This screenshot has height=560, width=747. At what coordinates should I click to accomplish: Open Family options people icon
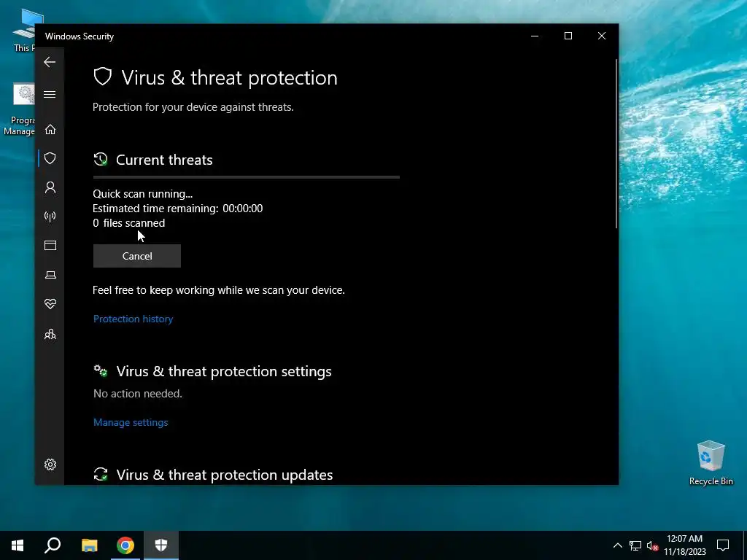click(50, 334)
